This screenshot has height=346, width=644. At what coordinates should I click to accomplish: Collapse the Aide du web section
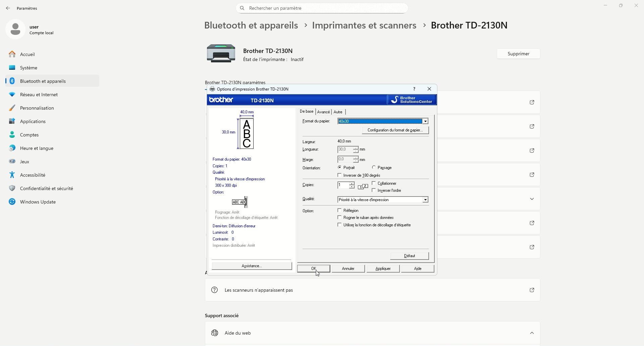532,333
